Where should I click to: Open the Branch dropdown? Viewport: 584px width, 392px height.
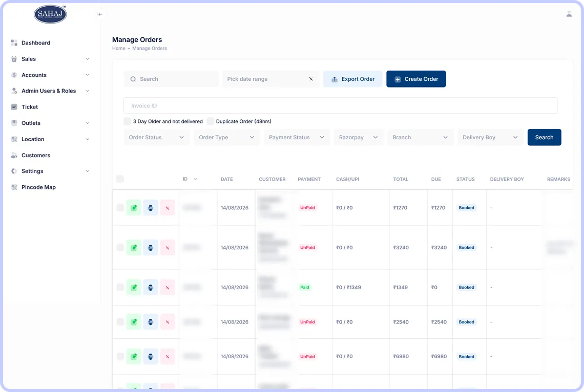click(x=420, y=137)
